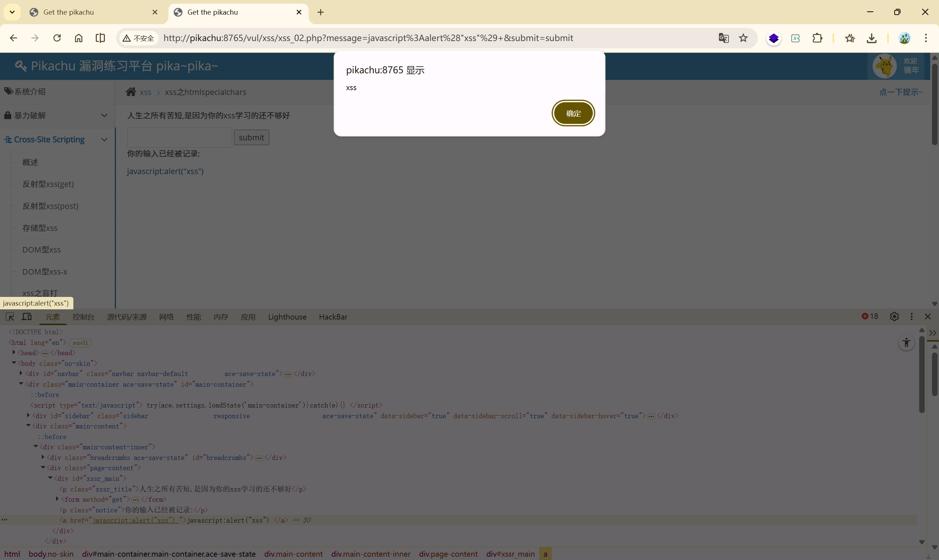Click the Google Translate icon in address bar
The height and width of the screenshot is (560, 939).
point(723,38)
